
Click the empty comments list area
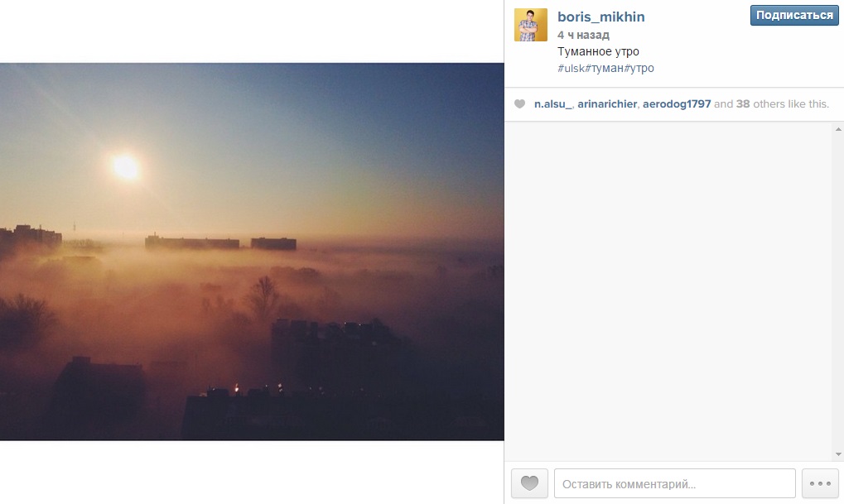668,290
